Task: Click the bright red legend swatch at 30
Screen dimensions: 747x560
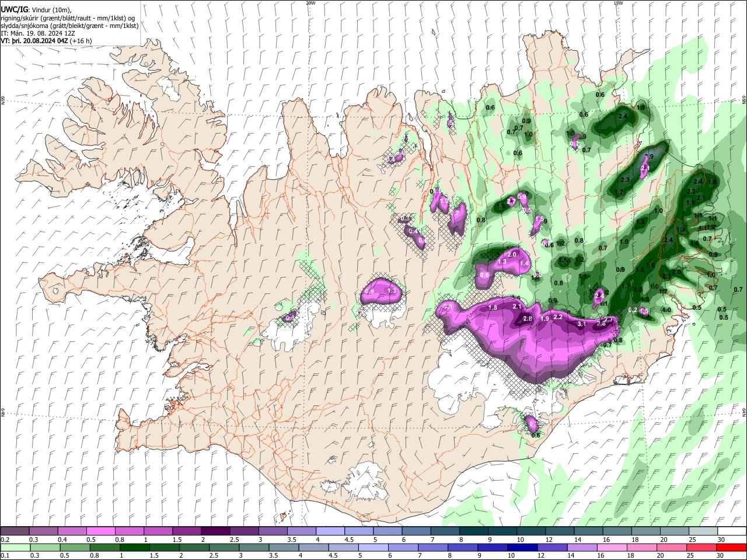Action: 731,547
